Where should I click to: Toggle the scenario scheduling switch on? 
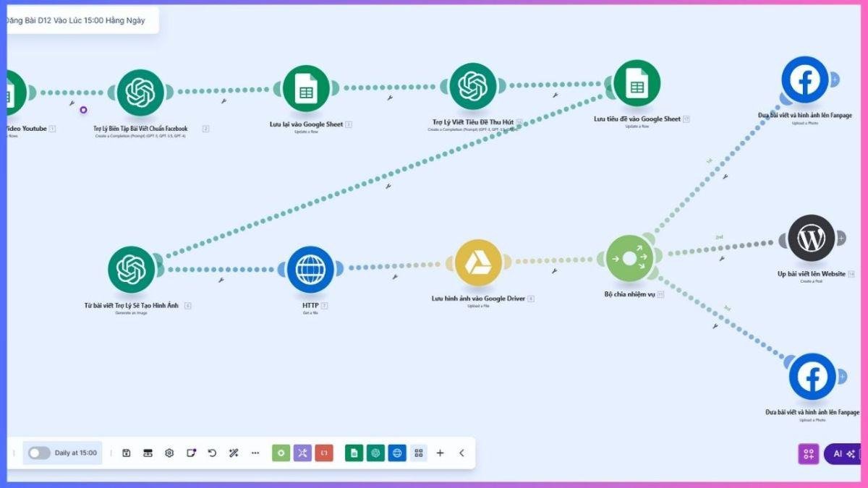click(x=39, y=453)
